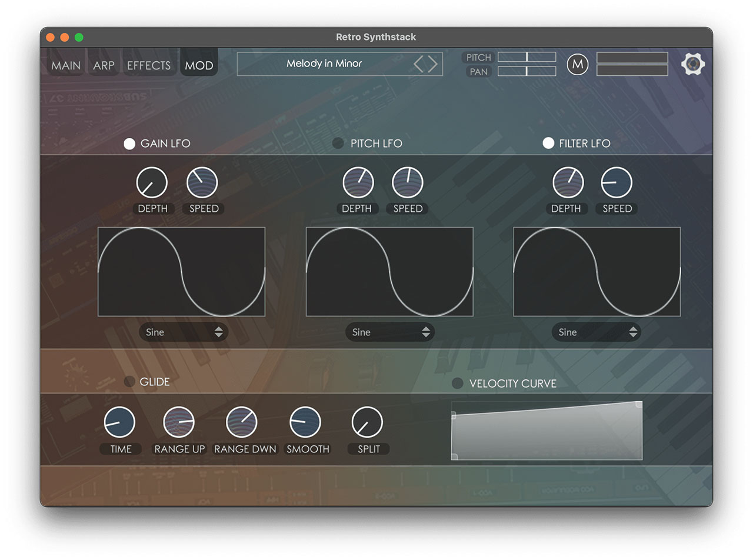The height and width of the screenshot is (560, 753).
Task: Go to next preset using right arrow
Action: coord(433,64)
